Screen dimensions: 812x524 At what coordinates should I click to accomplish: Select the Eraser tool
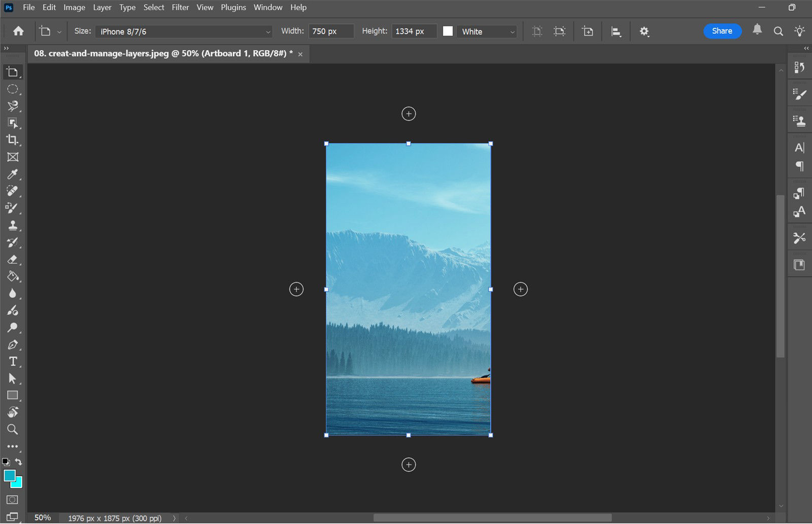(13, 260)
